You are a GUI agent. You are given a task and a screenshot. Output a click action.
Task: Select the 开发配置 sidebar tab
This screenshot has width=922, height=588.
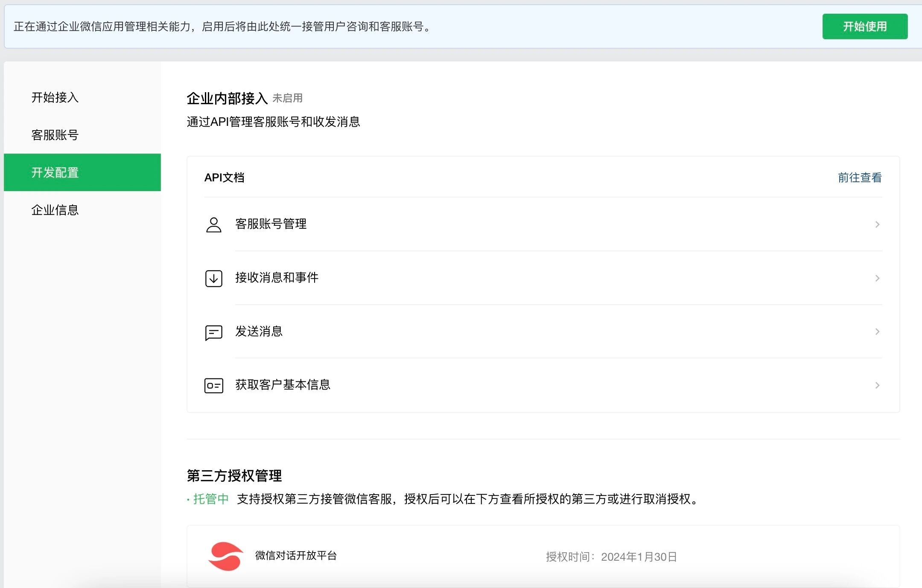tap(55, 172)
